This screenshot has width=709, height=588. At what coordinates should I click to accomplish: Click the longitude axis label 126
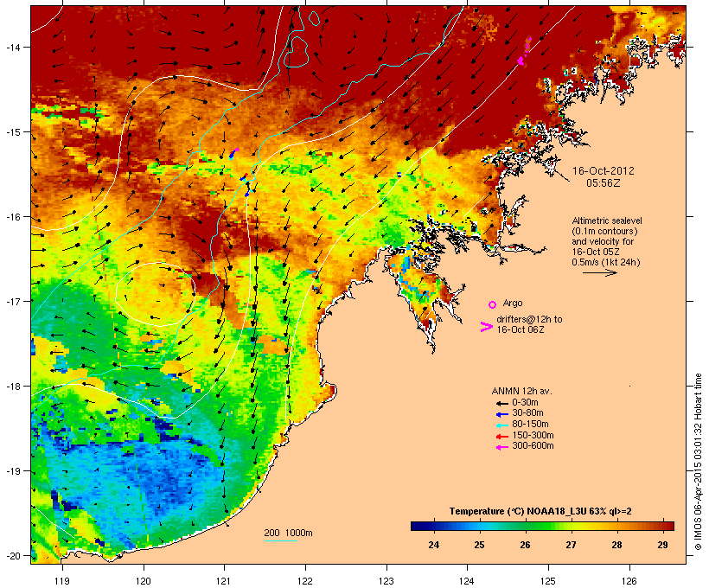click(629, 581)
